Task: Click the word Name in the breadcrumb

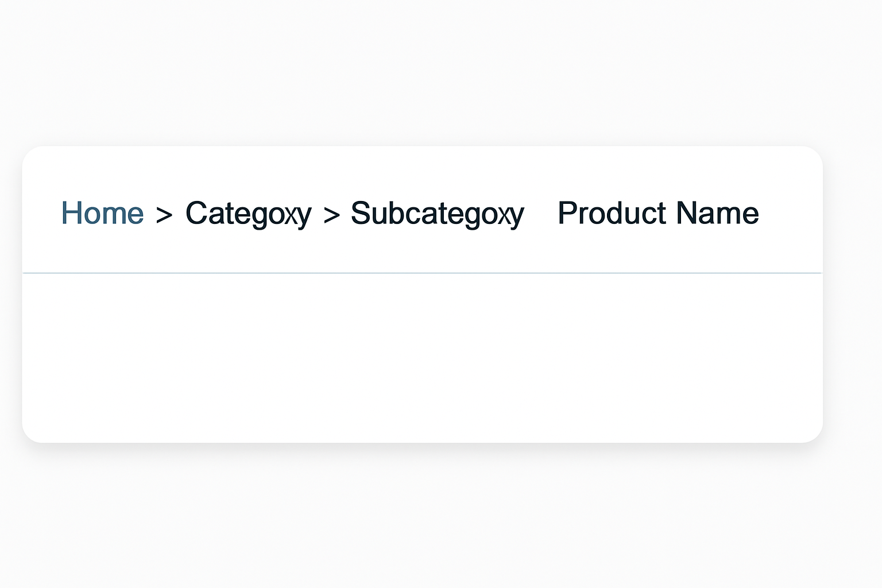Action: [x=717, y=214]
